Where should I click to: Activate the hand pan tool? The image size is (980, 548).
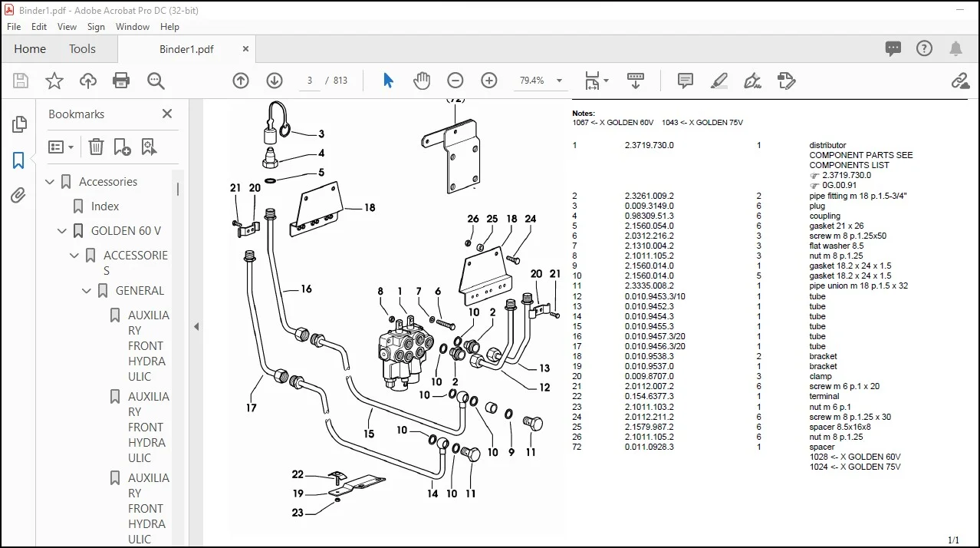point(422,80)
